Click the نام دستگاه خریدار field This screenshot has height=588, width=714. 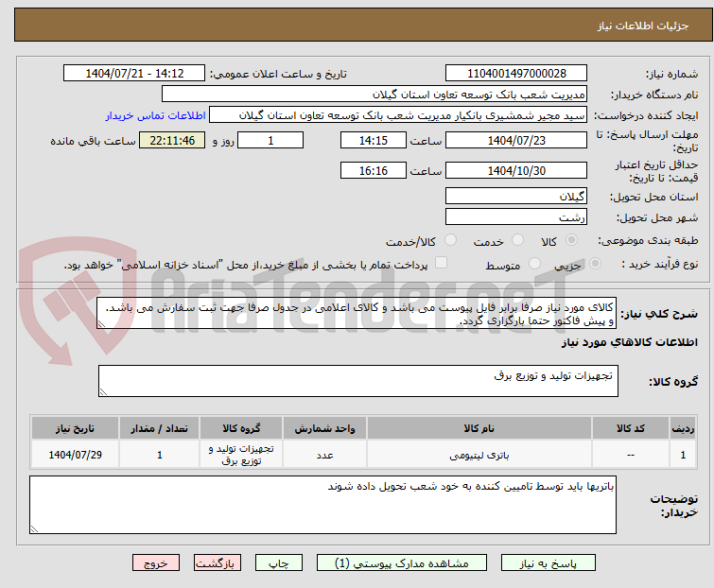click(374, 95)
